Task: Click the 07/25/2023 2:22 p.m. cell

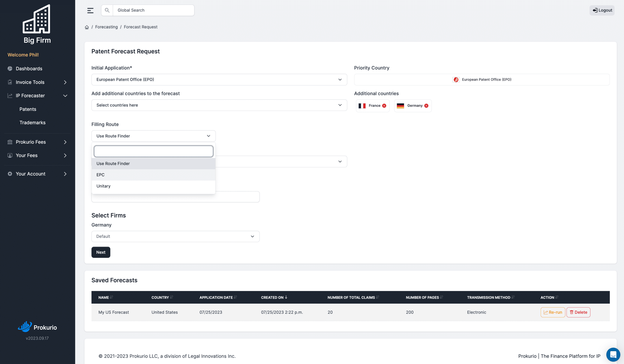Action: (x=282, y=312)
